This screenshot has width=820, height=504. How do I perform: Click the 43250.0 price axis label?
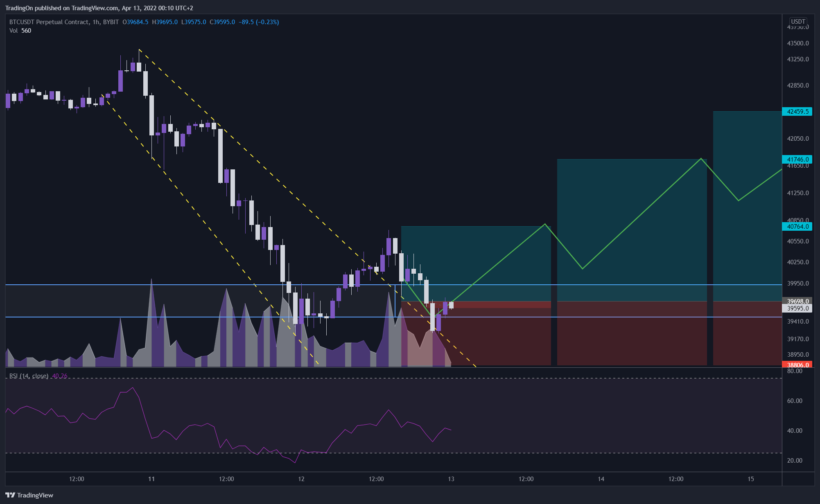pos(798,59)
